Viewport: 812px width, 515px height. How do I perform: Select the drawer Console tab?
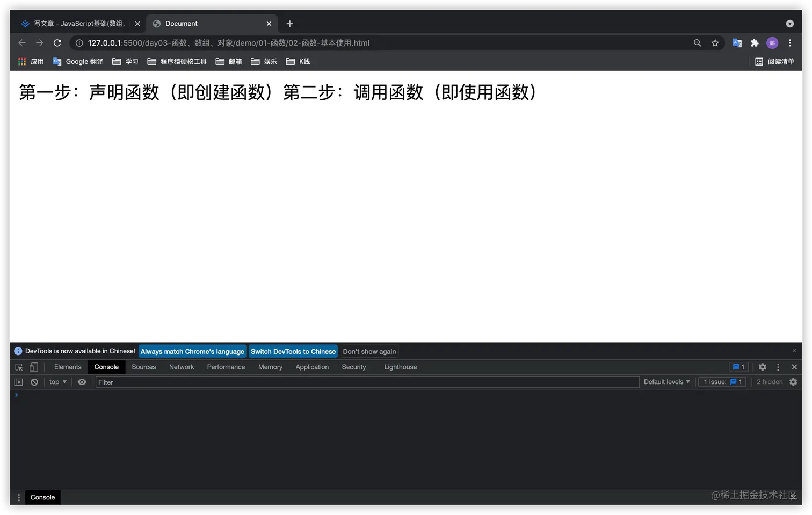tap(42, 498)
